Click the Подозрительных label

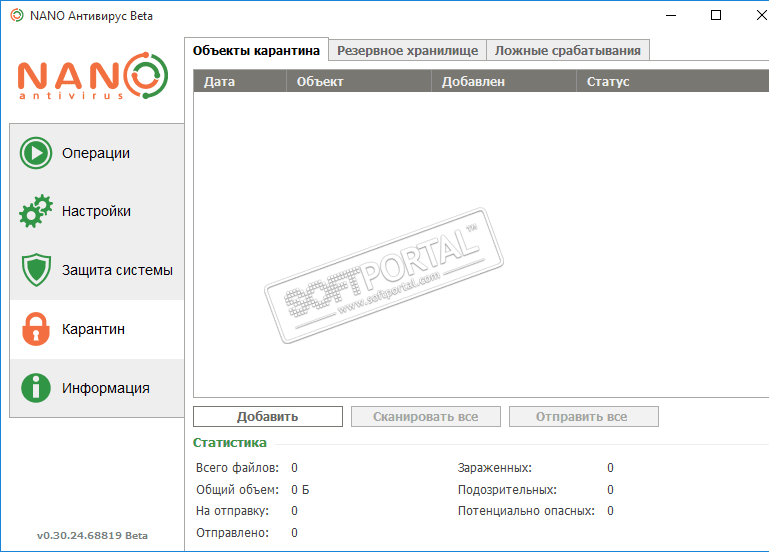tap(508, 490)
